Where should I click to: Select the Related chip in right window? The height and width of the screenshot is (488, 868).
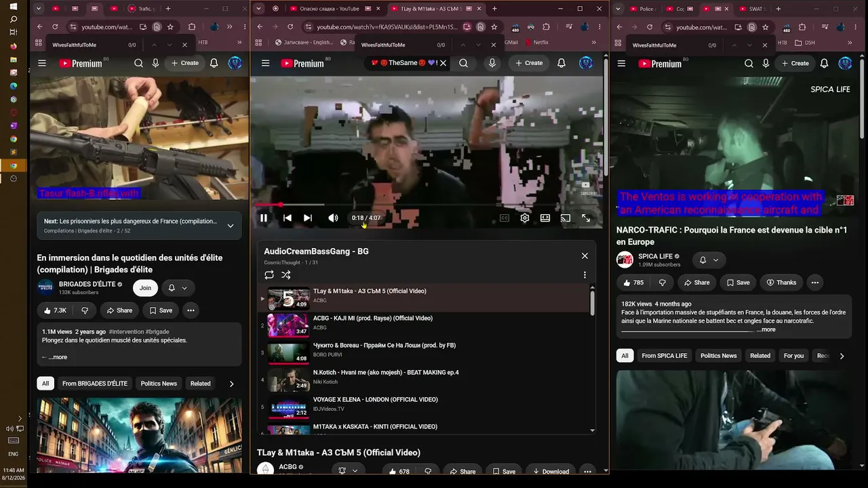[760, 356]
